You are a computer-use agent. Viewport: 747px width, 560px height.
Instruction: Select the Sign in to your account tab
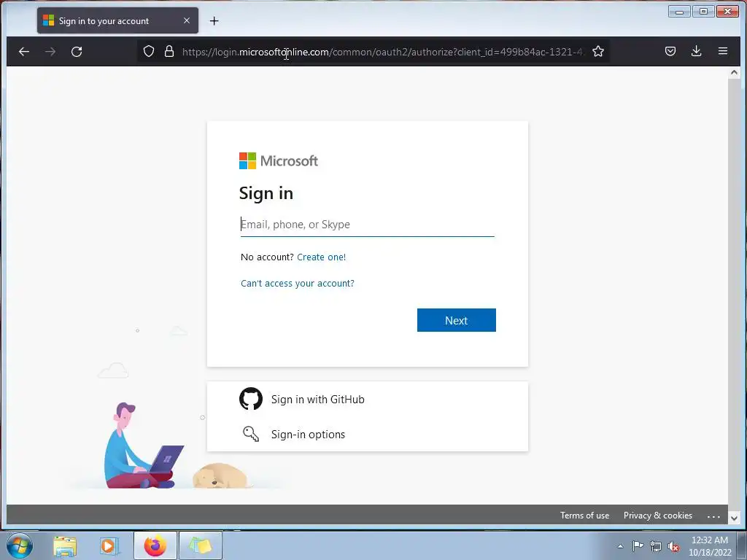click(x=117, y=21)
